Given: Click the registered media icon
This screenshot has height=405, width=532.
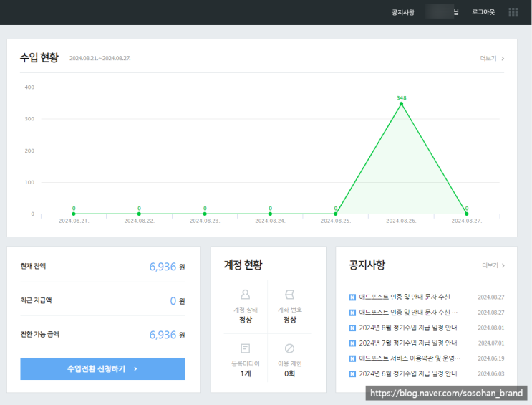Looking at the screenshot, I should click(246, 348).
